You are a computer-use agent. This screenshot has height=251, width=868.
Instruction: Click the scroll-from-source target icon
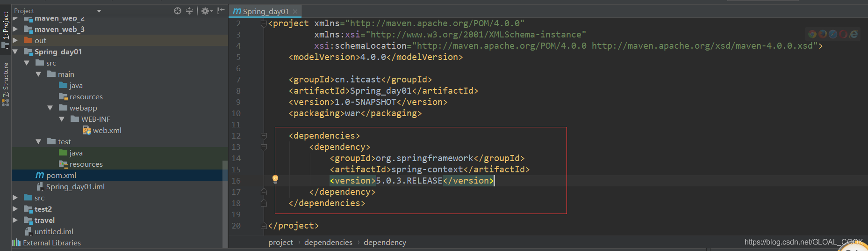(178, 11)
